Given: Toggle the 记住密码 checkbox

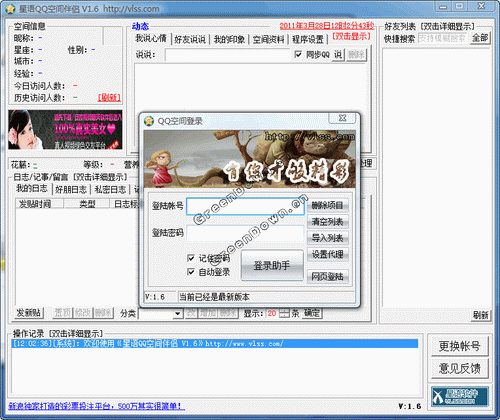Looking at the screenshot, I should pos(191,258).
